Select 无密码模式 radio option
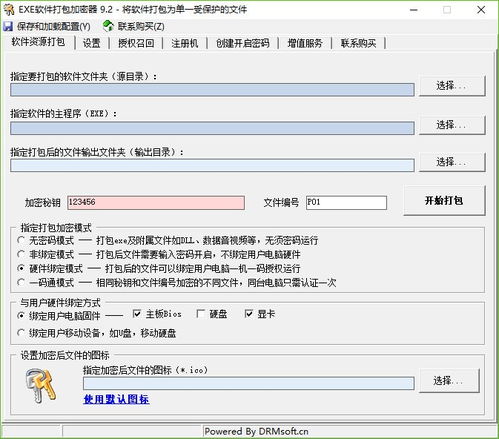This screenshot has height=439, width=499. pos(21,240)
